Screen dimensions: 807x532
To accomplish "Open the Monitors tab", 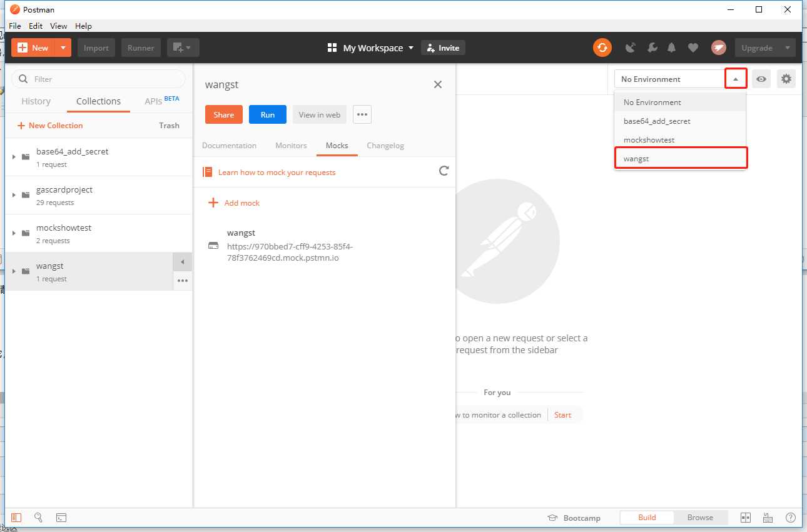I will (x=291, y=146).
